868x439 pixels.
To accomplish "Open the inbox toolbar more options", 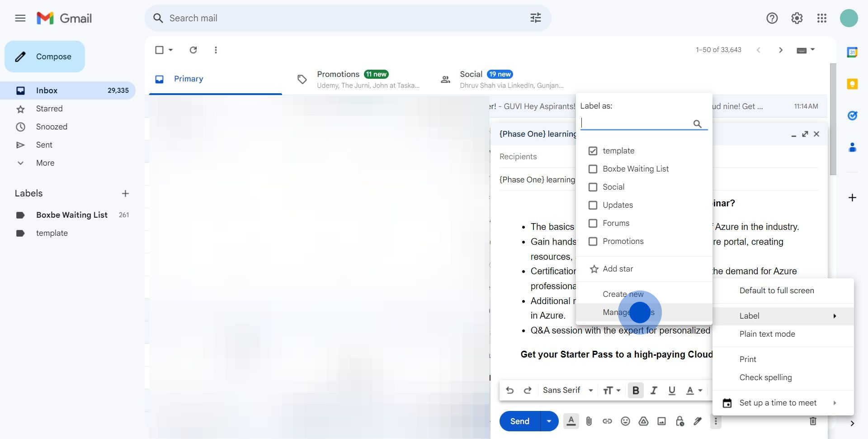I will 216,50.
